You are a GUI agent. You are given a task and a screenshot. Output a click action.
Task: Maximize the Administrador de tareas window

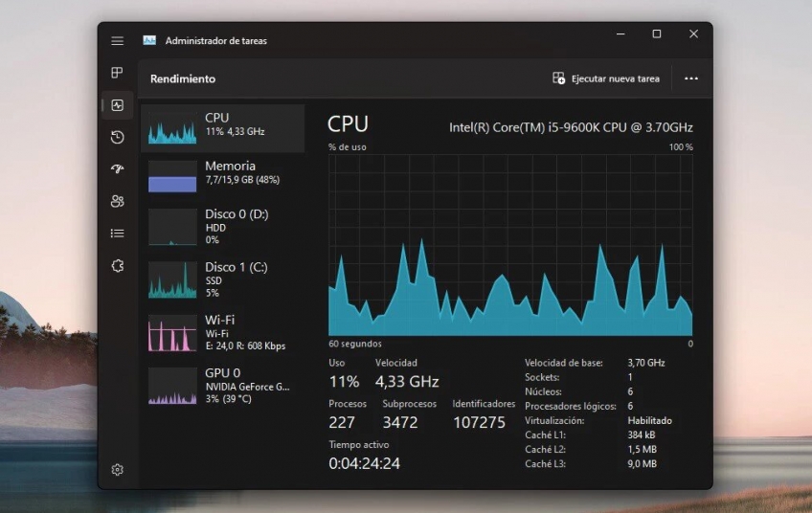(656, 34)
